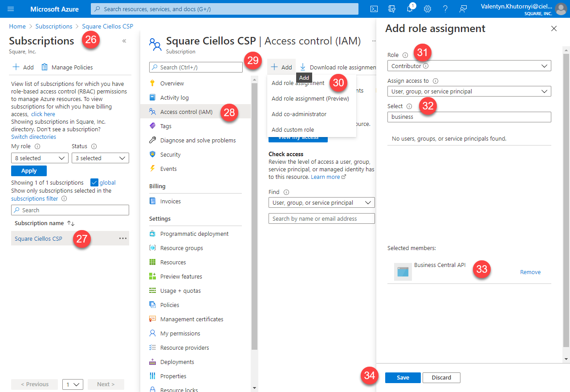Choose Add custom role

point(293,129)
